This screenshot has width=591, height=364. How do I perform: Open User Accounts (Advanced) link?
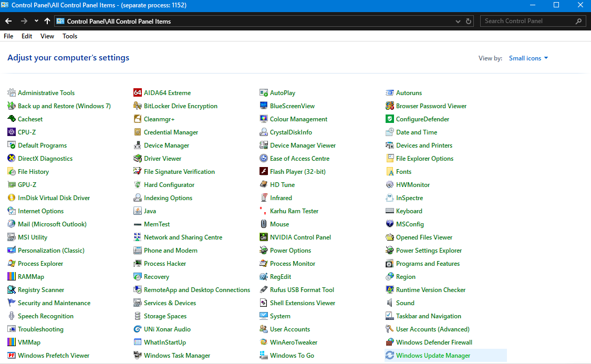(433, 329)
